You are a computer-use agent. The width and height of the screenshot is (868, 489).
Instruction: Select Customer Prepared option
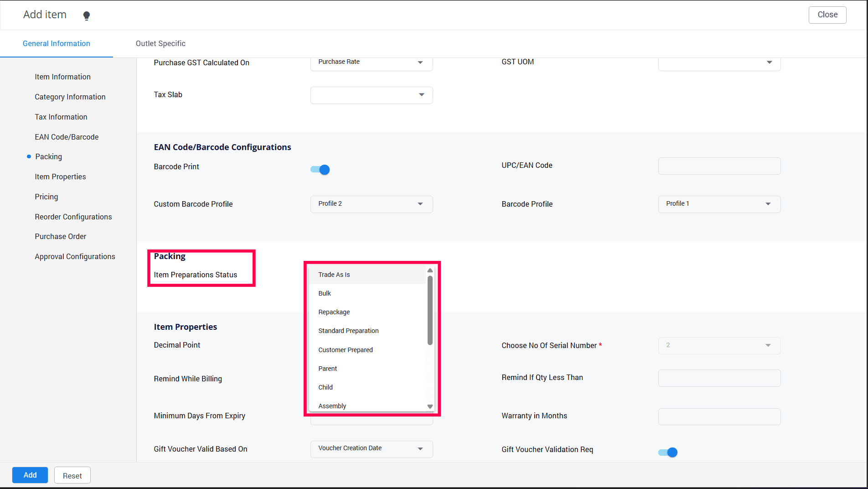pyautogui.click(x=346, y=350)
